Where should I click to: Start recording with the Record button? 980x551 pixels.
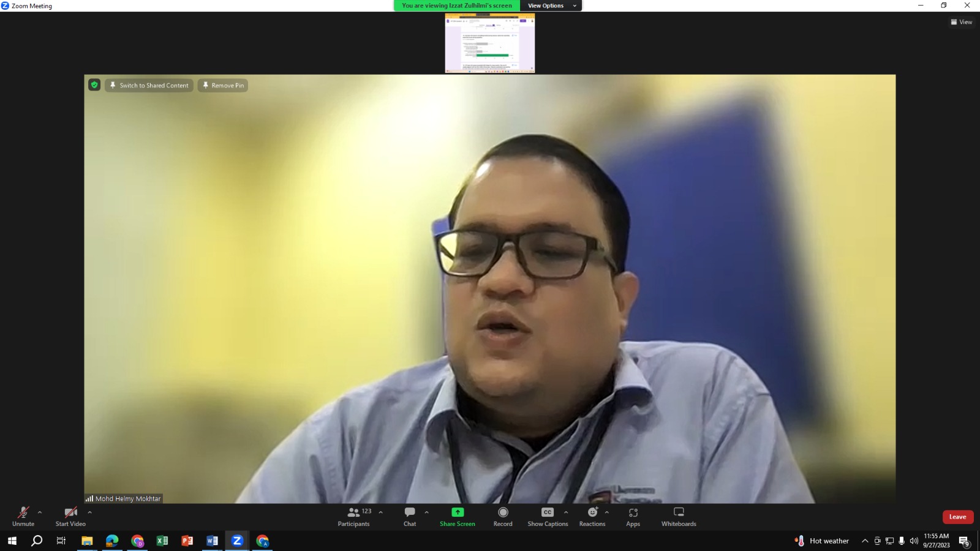point(503,516)
